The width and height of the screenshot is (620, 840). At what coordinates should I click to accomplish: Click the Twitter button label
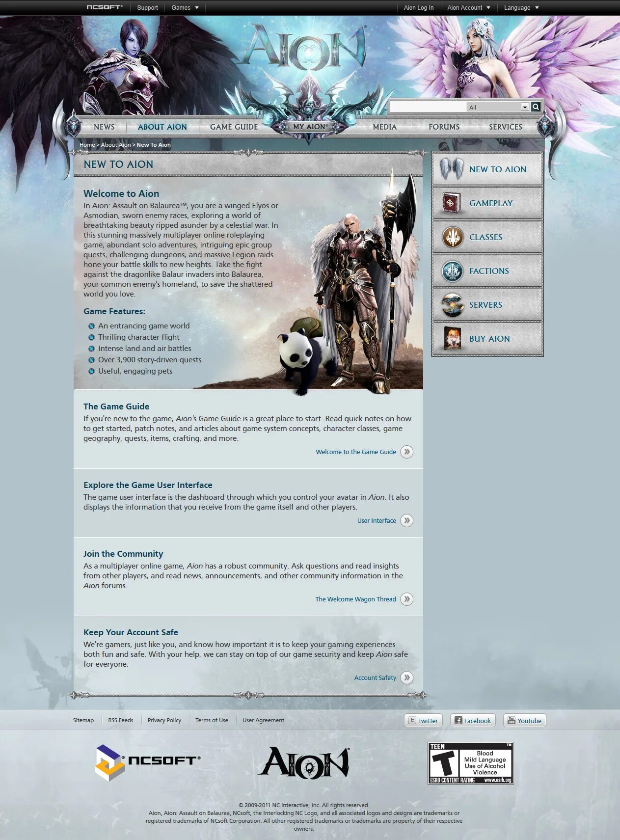428,721
